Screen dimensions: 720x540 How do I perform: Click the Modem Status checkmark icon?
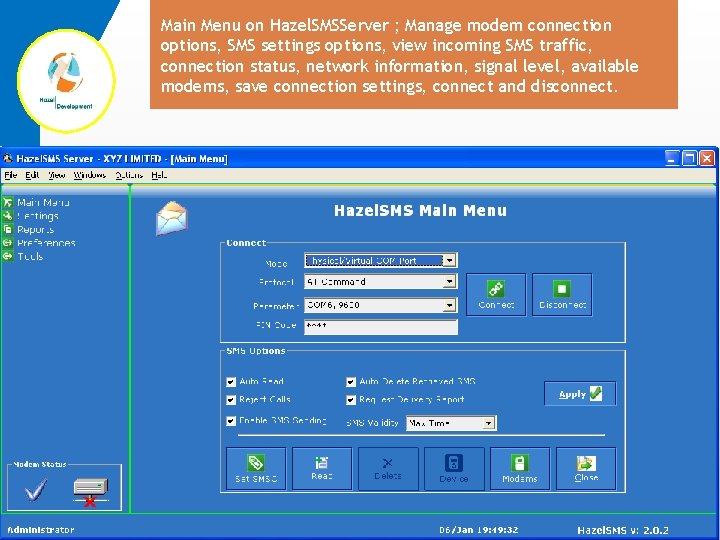(x=36, y=489)
